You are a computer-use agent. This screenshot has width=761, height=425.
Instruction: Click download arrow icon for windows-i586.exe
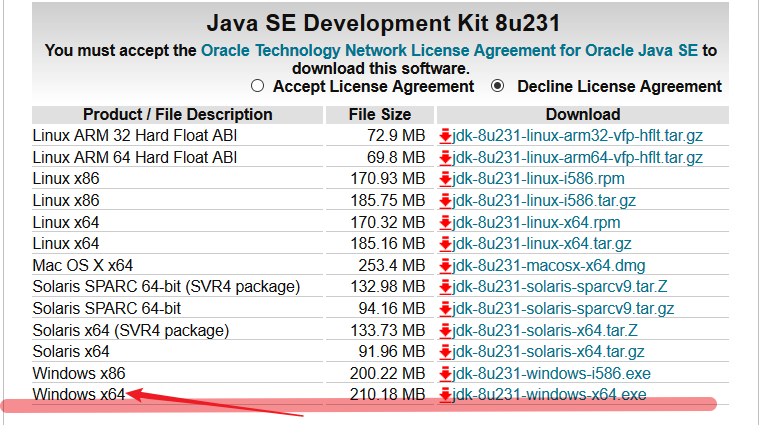445,374
